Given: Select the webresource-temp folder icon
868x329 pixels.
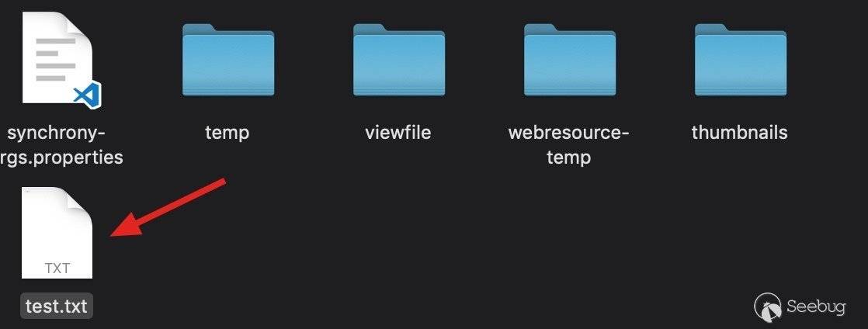Looking at the screenshot, I should tap(570, 60).
